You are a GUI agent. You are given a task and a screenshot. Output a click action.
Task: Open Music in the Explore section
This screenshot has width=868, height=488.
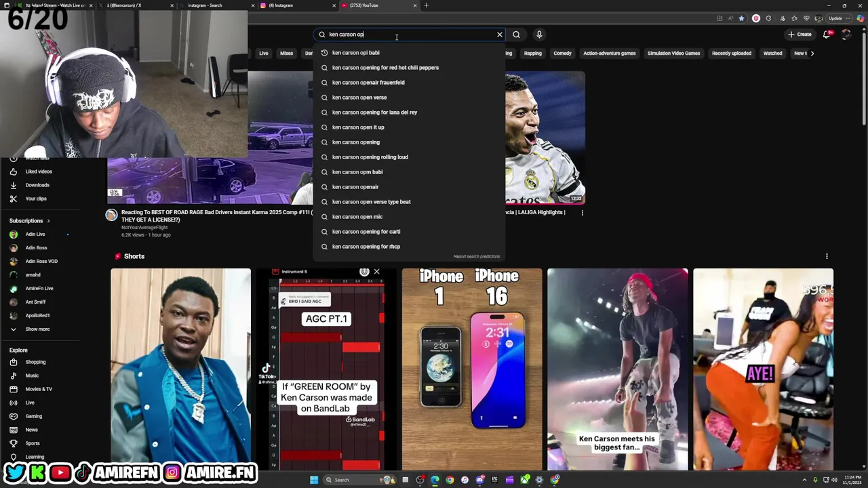(32, 375)
